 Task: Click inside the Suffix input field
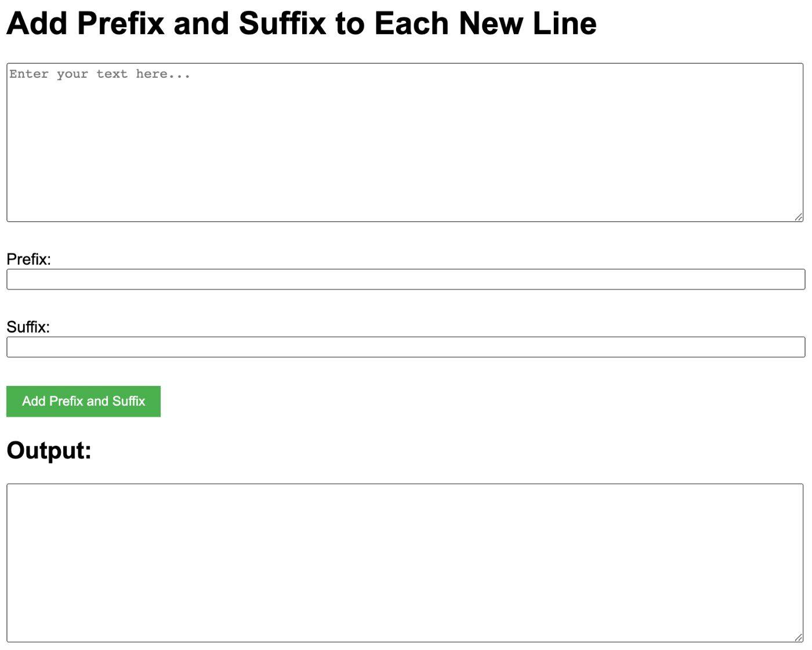click(406, 346)
